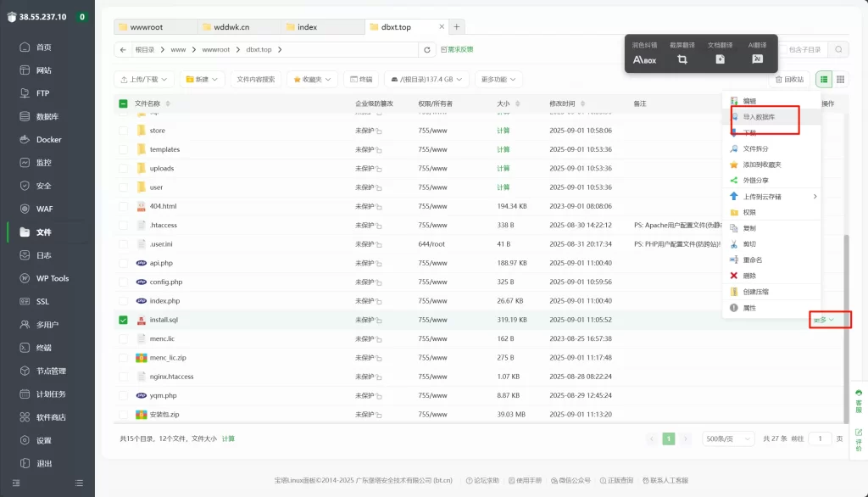Uncheck the install.sql file checkbox
Image resolution: width=868 pixels, height=497 pixels.
(123, 320)
